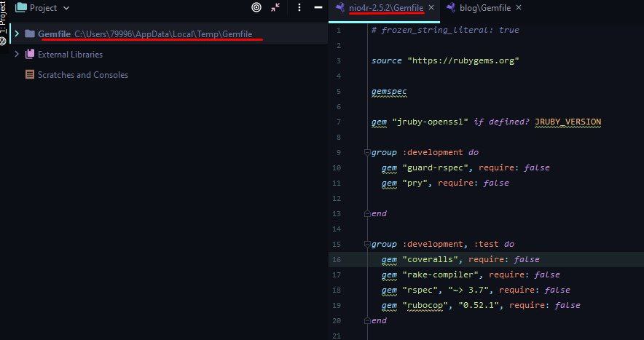
Task: Click "rake-compiler" gem name
Action: pyautogui.click(x=440, y=274)
